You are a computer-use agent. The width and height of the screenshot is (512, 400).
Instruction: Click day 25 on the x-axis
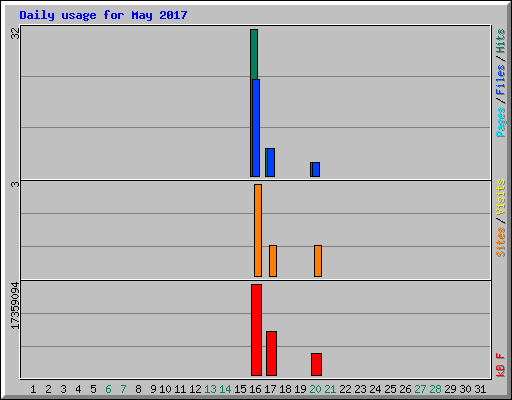click(x=390, y=389)
